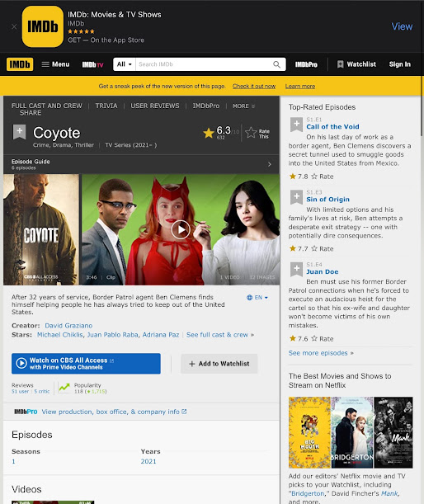
Task: Open Season 1 link
Action: [13, 461]
